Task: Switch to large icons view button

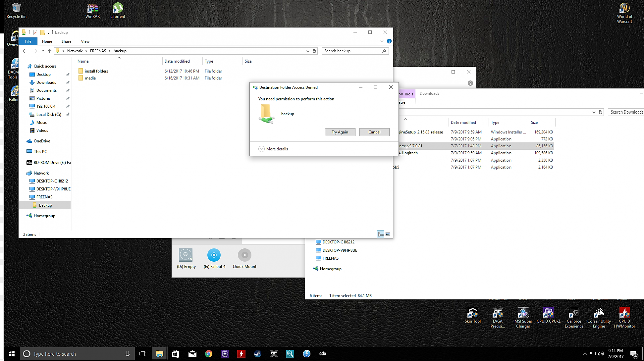Action: coord(388,234)
